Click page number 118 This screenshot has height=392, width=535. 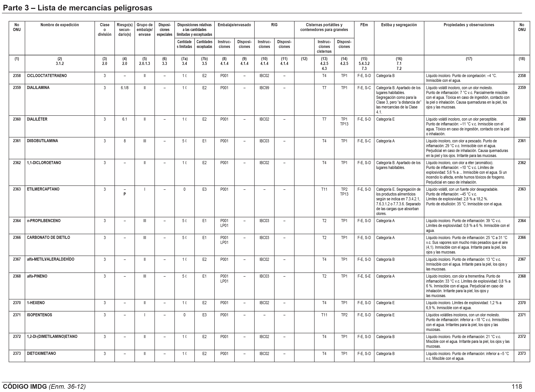pyautogui.click(x=517, y=387)
